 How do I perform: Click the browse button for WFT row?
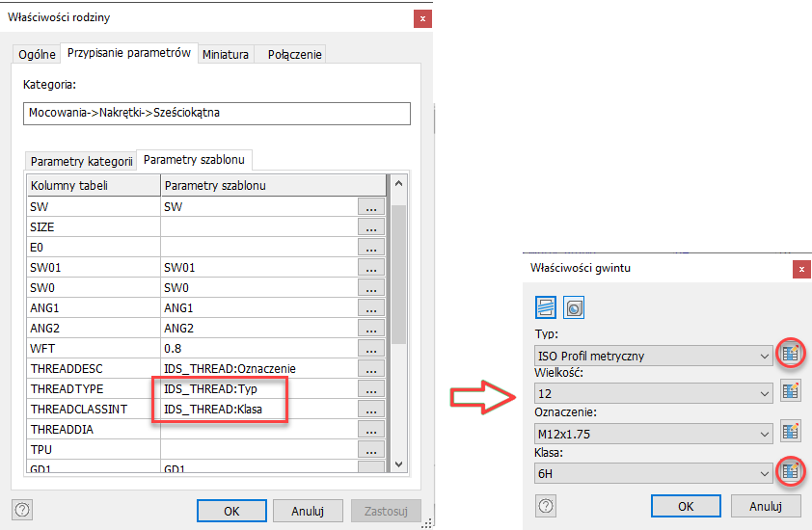371,348
